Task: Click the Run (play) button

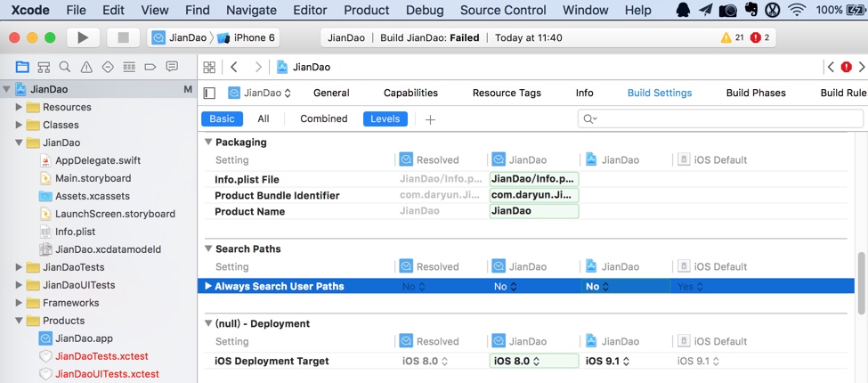Action: (83, 37)
